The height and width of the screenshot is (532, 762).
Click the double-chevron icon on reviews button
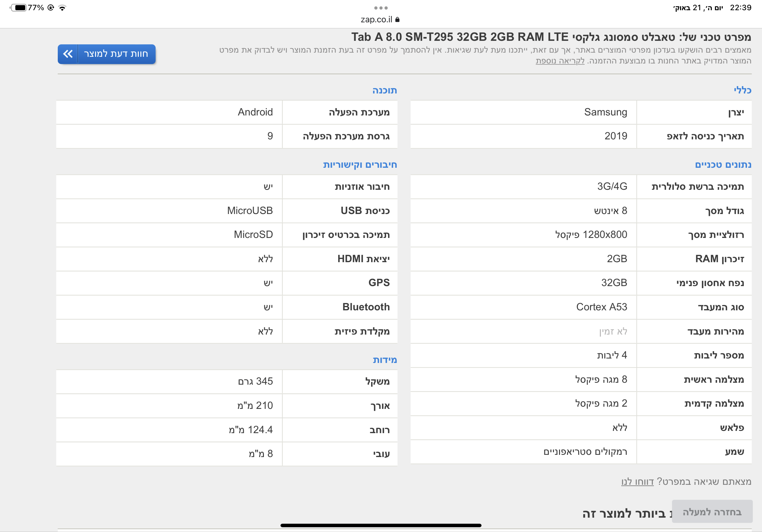click(68, 54)
